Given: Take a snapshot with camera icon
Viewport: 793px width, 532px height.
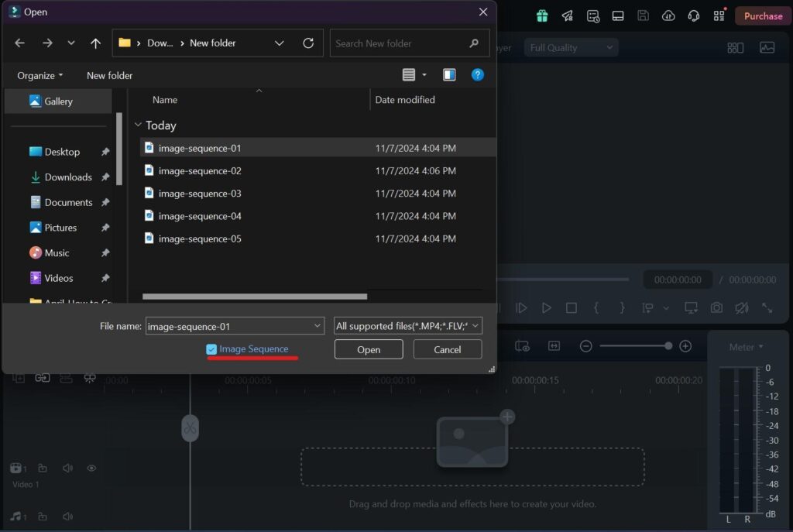Looking at the screenshot, I should [x=716, y=307].
